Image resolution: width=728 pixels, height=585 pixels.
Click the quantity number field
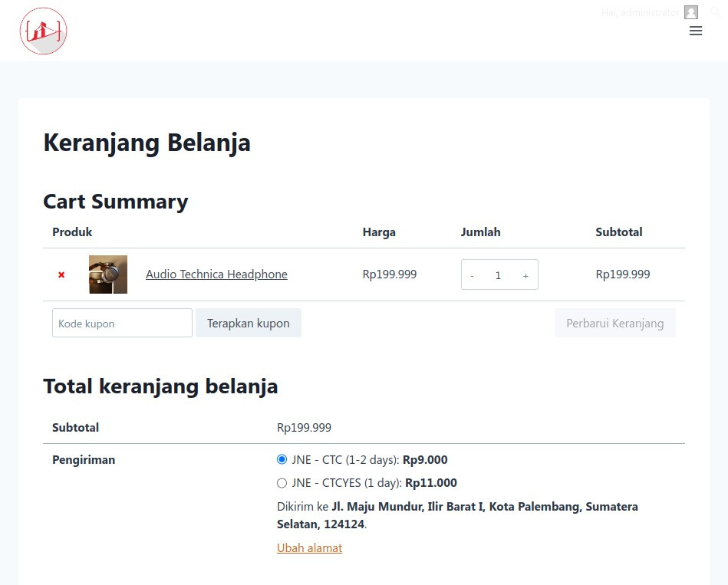tap(498, 275)
